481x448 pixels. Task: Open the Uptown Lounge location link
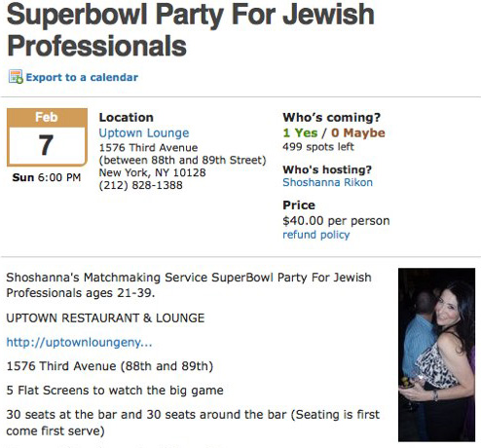point(144,132)
